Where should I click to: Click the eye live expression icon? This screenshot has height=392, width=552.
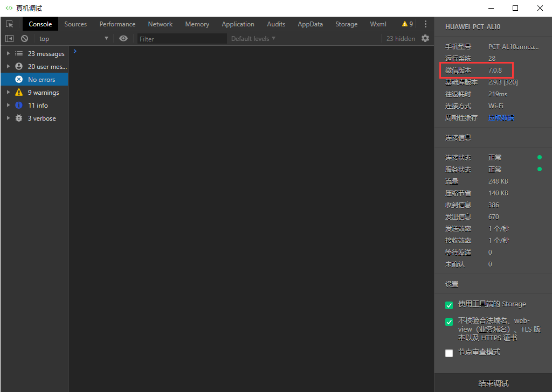click(123, 38)
